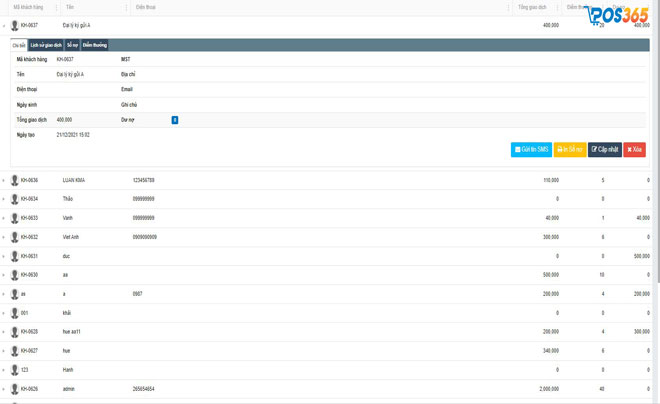Click the avatar icon of customer KH-0637
The width and height of the screenshot is (660, 404).
pos(15,26)
